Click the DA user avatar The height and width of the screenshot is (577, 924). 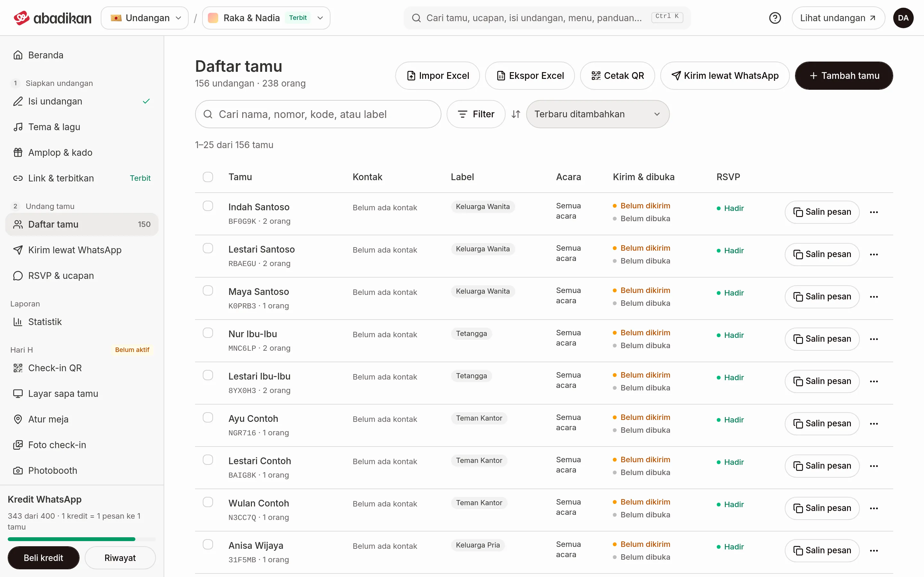[903, 18]
